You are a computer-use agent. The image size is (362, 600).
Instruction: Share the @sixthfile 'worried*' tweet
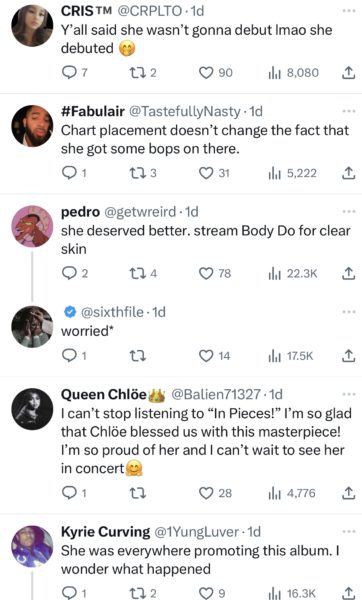[x=348, y=356]
